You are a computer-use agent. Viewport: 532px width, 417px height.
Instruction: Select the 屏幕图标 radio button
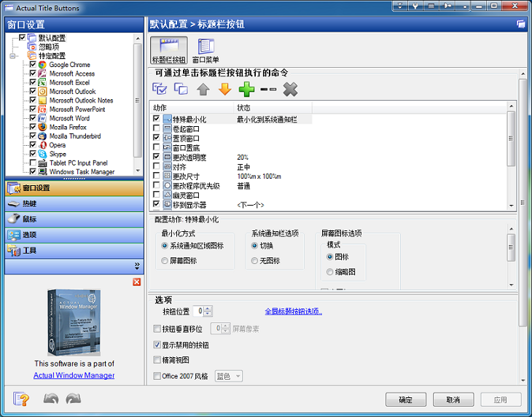tap(165, 260)
